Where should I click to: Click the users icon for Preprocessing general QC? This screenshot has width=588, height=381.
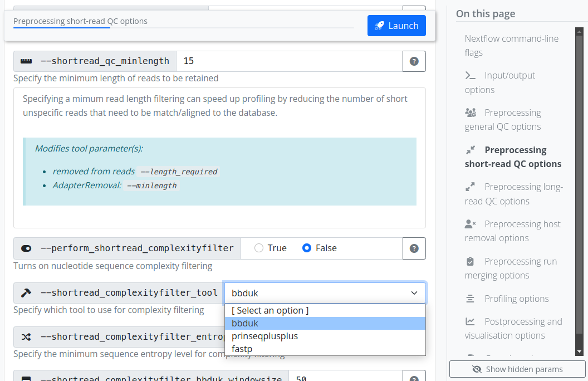coord(471,113)
